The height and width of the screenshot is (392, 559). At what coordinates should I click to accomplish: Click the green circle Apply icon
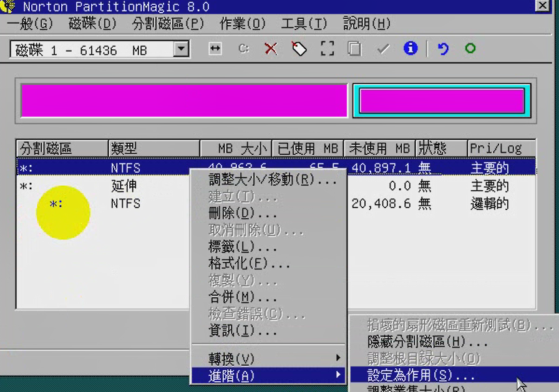click(470, 48)
